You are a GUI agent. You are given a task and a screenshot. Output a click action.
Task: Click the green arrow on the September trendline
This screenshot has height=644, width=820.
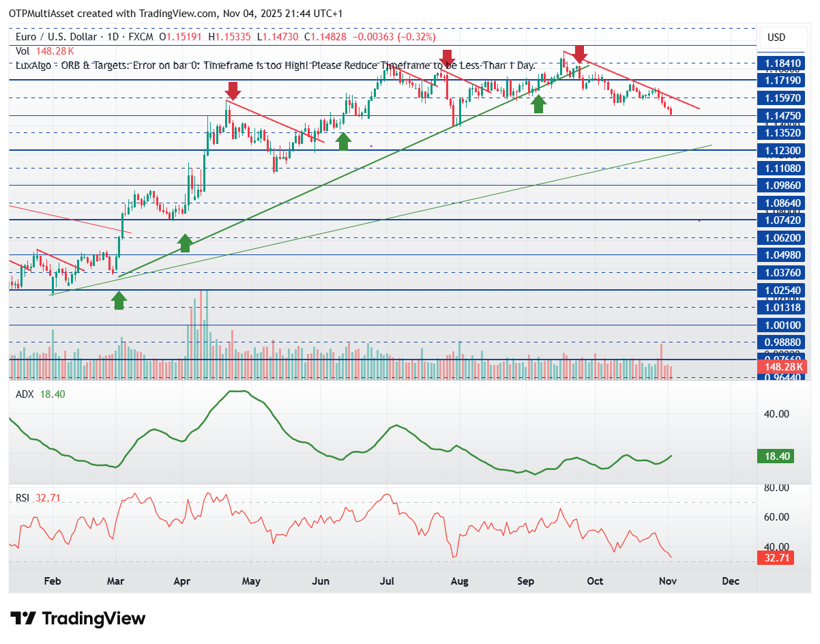(x=538, y=104)
